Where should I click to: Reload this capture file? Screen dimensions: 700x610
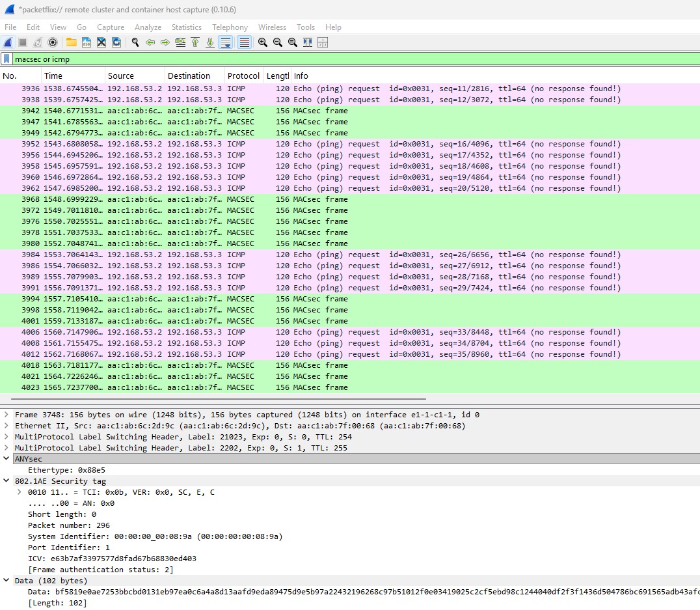click(116, 42)
